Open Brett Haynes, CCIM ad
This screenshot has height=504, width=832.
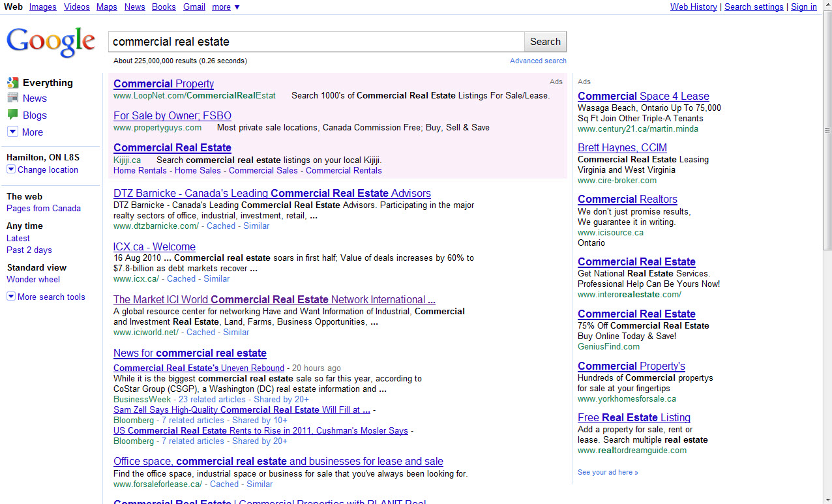622,147
